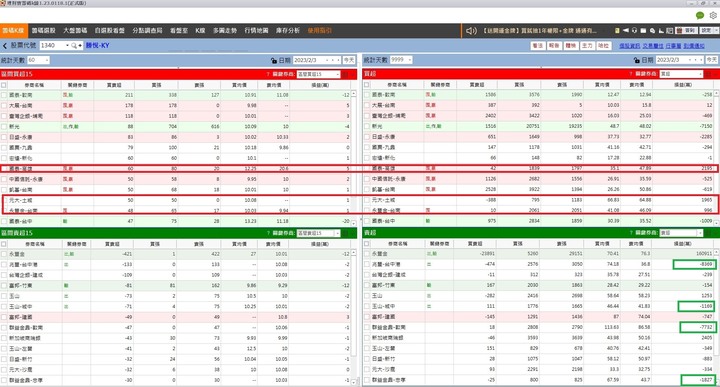Screen dimensions: 720x387
Task: Click the question mark in 區間賣超15 header
Action: pos(268,233)
